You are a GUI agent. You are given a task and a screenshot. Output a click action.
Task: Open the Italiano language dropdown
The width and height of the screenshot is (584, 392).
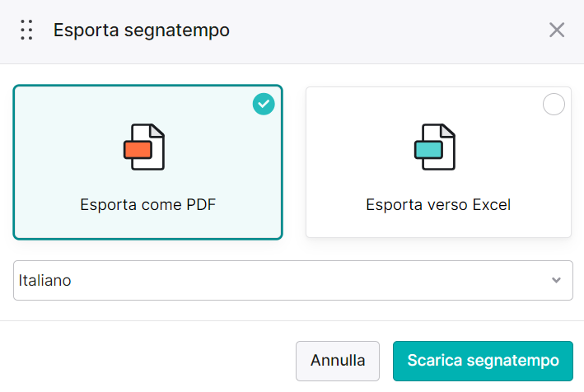(293, 280)
